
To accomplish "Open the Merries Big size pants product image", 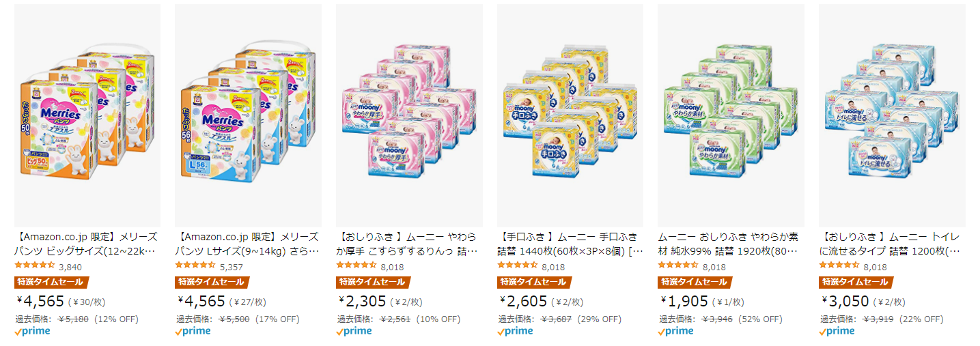I will tap(87, 115).
